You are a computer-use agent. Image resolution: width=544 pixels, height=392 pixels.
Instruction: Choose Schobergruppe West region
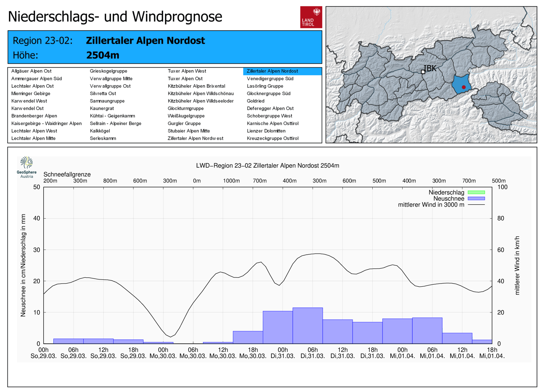tap(270, 116)
